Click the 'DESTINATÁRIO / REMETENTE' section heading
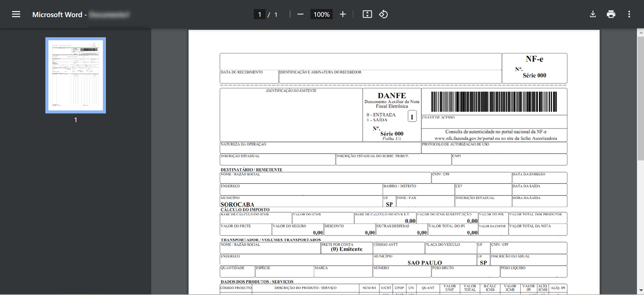Image resolution: width=644 pixels, height=295 pixels. coord(251,169)
